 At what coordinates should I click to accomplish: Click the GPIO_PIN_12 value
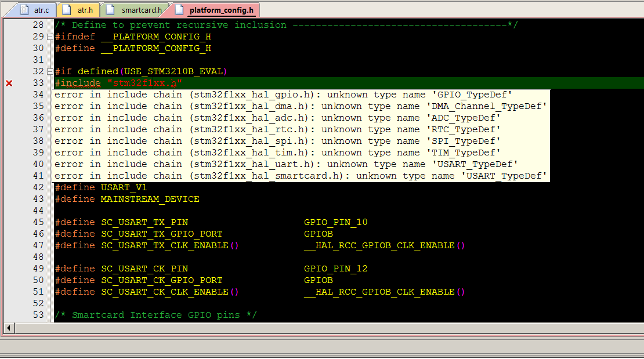(x=335, y=269)
